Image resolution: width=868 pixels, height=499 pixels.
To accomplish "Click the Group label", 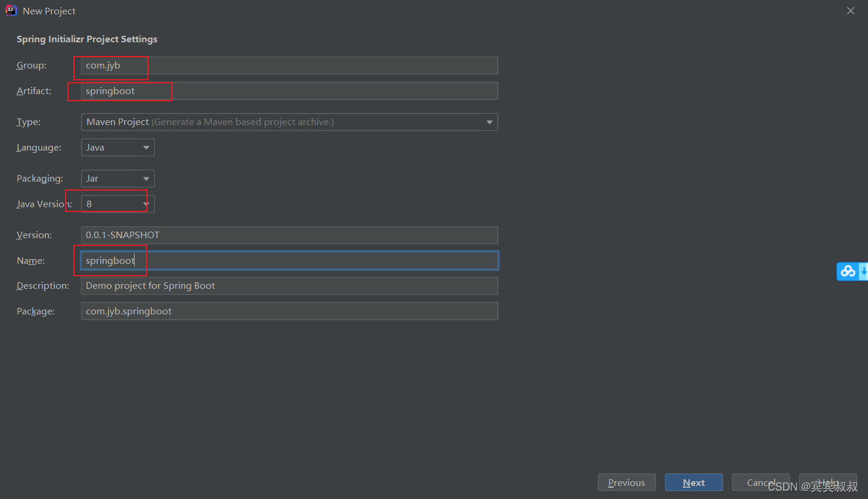I will pyautogui.click(x=32, y=66).
